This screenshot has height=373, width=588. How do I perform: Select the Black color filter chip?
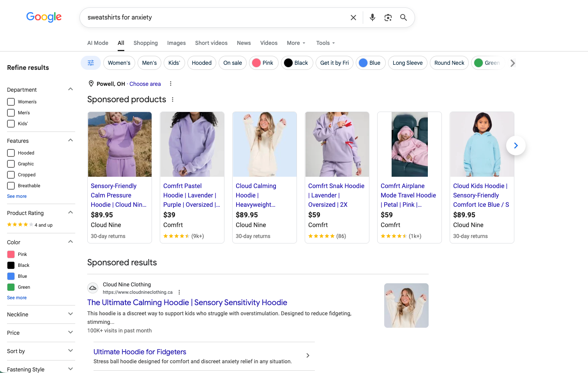(297, 63)
